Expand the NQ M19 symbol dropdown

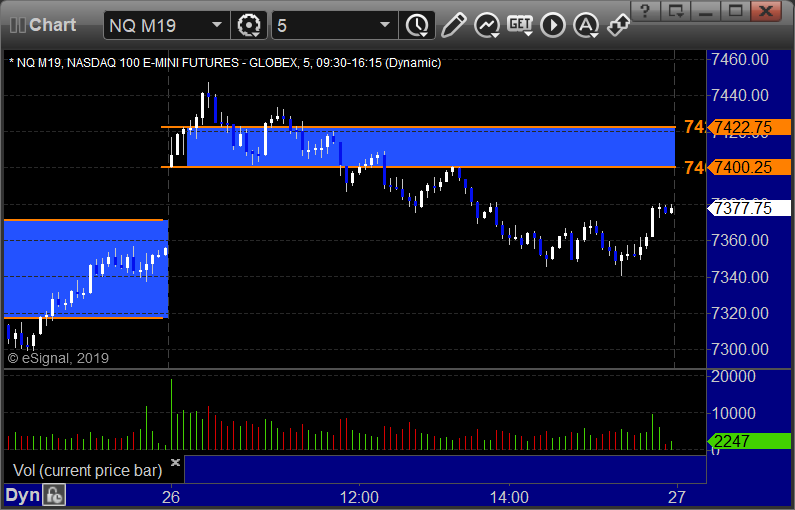(x=217, y=25)
